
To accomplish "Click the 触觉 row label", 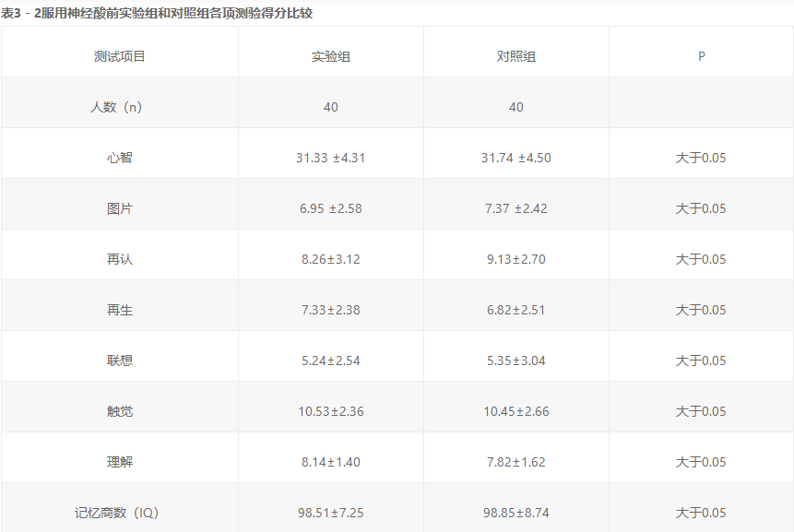I will coord(120,411).
